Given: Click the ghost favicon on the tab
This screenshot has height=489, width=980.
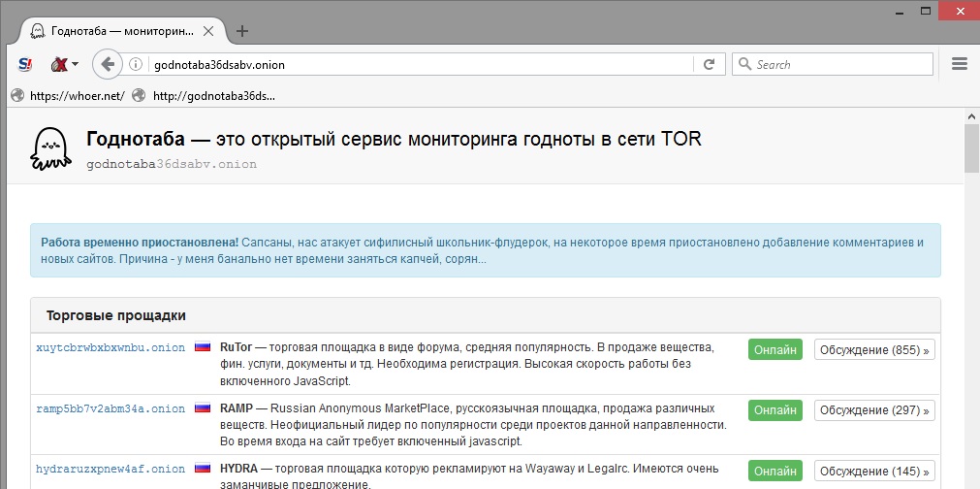Looking at the screenshot, I should coord(38,31).
